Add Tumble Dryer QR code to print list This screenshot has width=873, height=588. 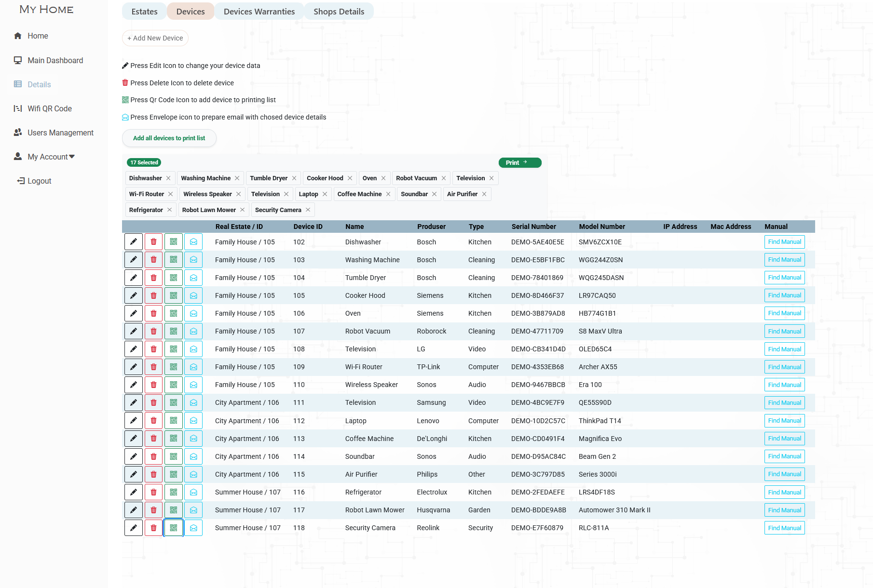(174, 278)
